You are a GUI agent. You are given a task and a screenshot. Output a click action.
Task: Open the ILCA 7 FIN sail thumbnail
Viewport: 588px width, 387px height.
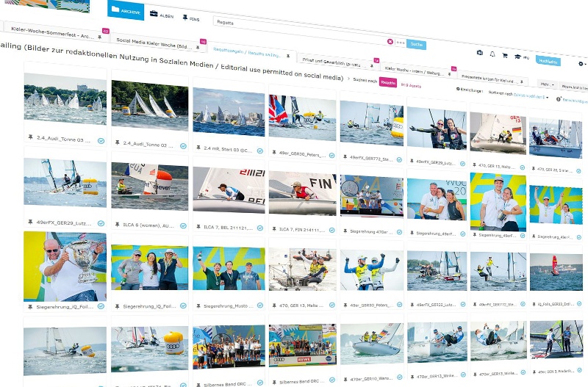(x=302, y=193)
